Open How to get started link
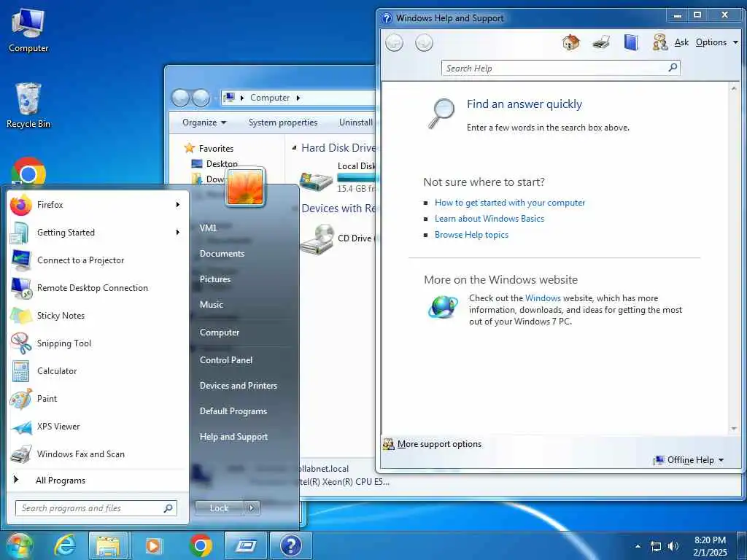 click(x=509, y=203)
